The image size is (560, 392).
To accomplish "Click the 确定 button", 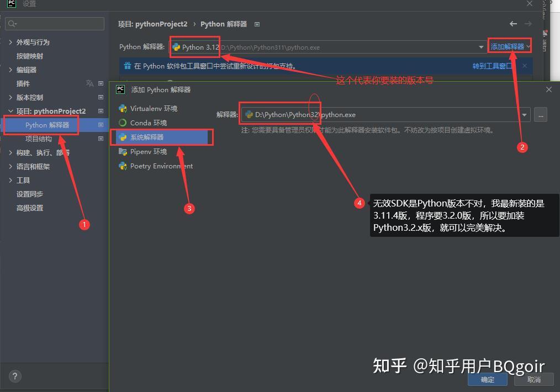I will 487,379.
